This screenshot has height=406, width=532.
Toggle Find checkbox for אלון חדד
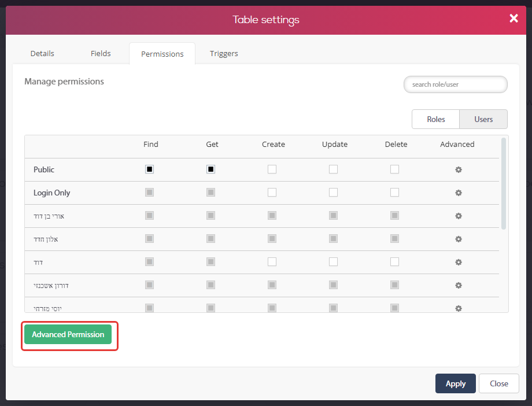pyautogui.click(x=149, y=238)
